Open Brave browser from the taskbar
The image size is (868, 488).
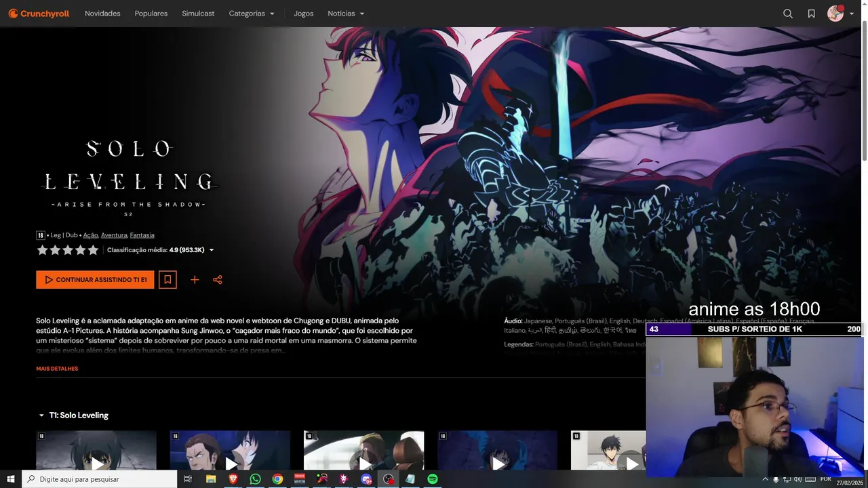click(x=233, y=479)
